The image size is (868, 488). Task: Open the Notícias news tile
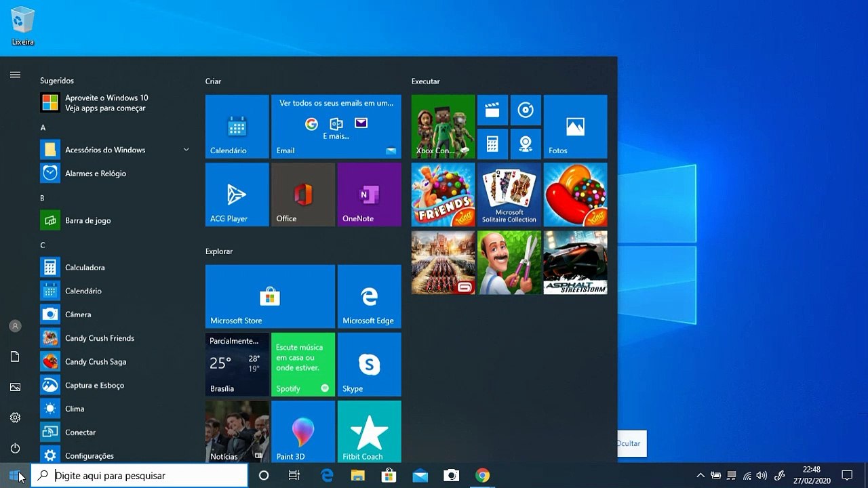click(x=237, y=431)
